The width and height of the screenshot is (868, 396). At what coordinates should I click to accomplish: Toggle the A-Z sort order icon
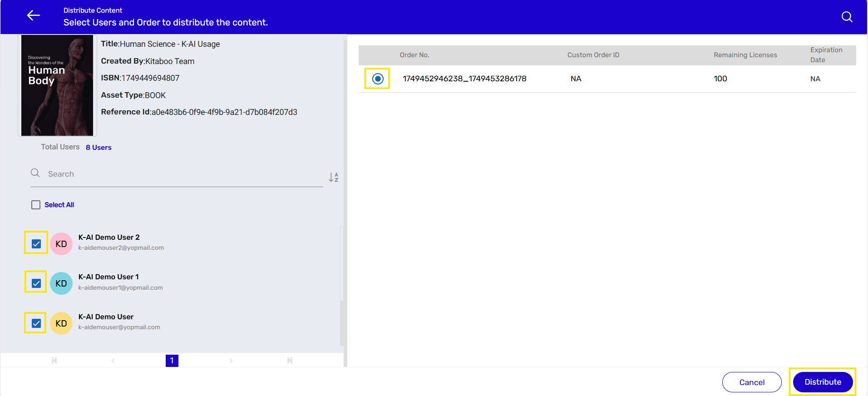334,177
